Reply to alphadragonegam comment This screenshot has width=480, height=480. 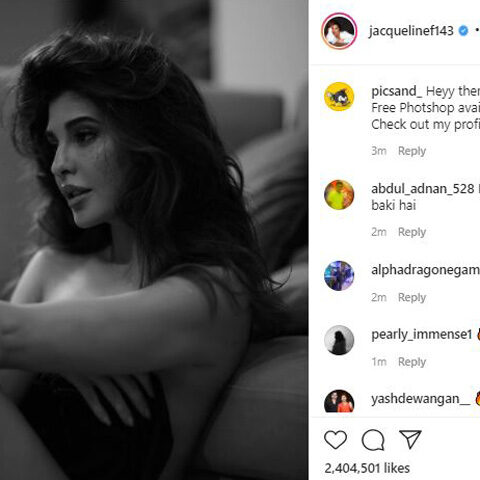(412, 297)
